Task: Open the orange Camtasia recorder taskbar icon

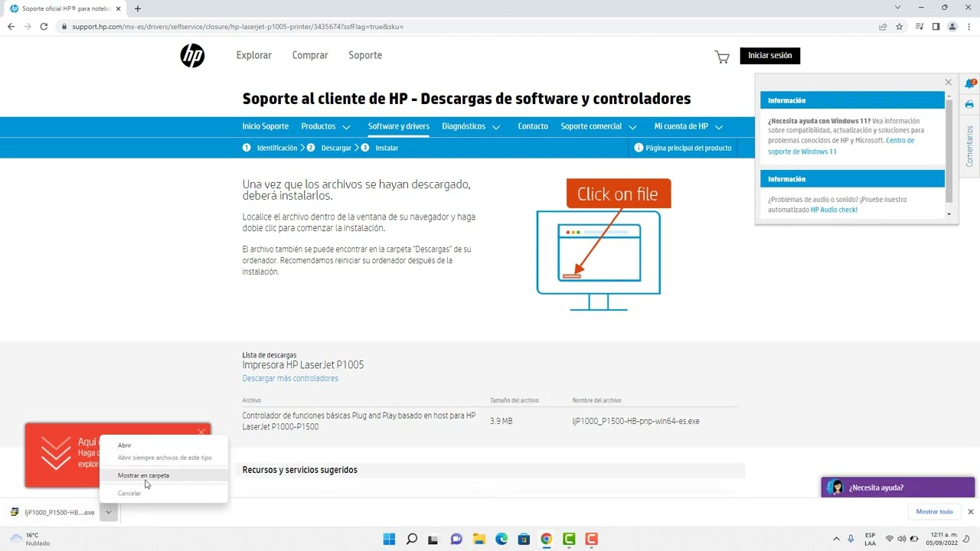Action: tap(591, 539)
